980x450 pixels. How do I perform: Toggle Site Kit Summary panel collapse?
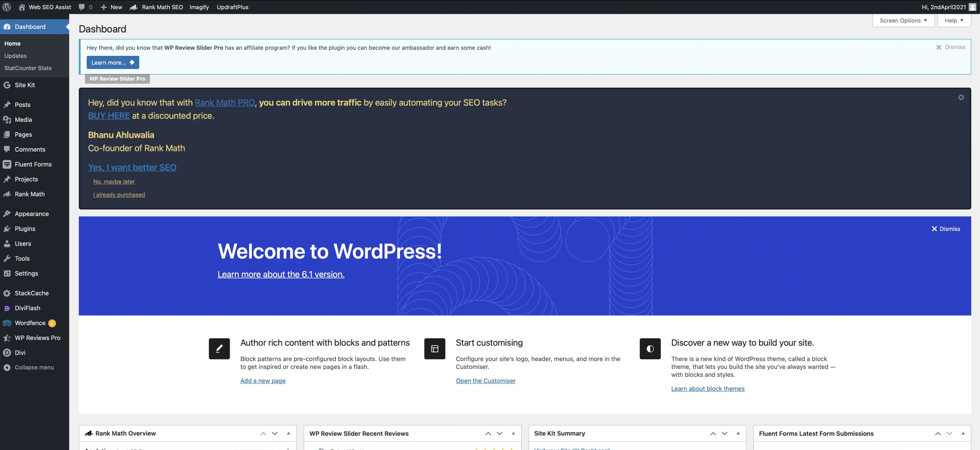(x=738, y=434)
